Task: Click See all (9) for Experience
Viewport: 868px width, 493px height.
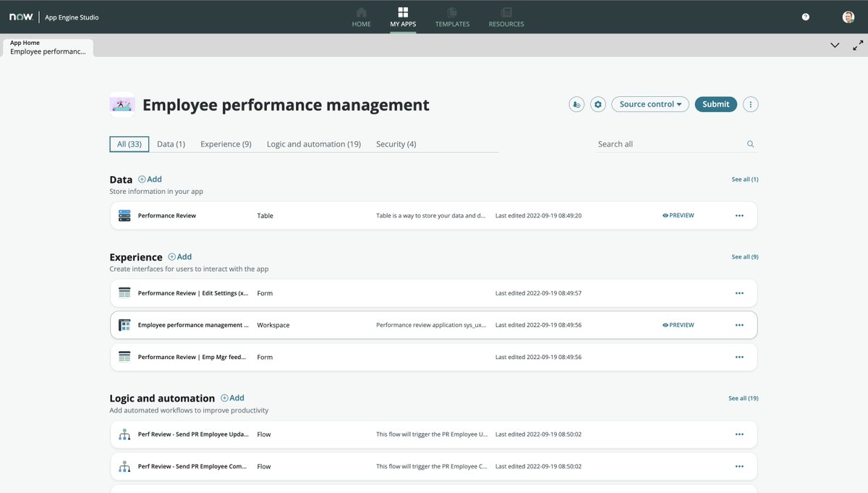Action: (745, 257)
